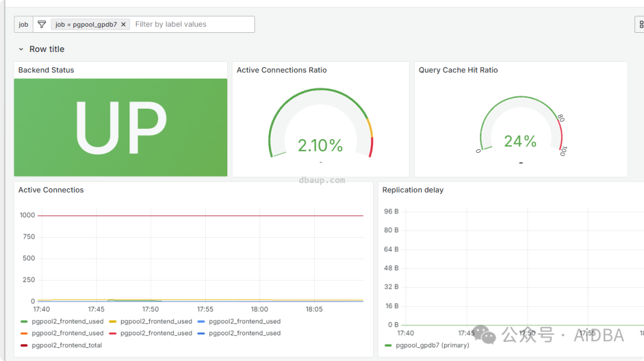Open the Query Cache Hit Ratio panel menu

[458, 70]
